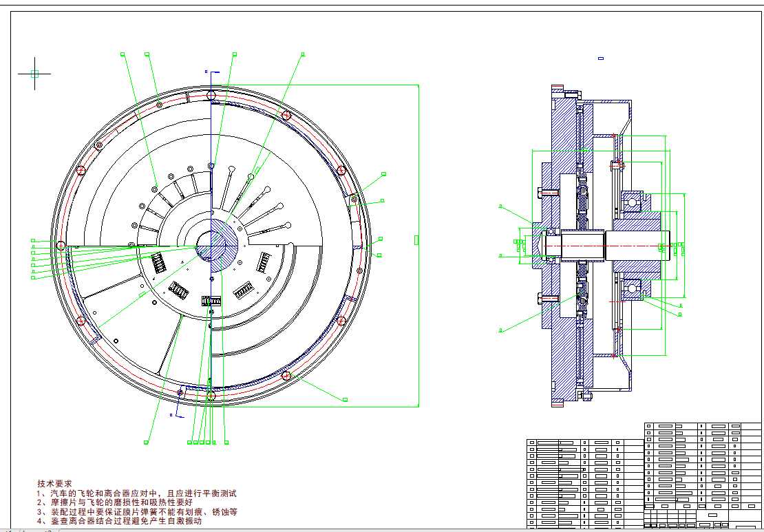The image size is (764, 532).
Task: Click the top row of right parts list
Action: click(x=702, y=427)
